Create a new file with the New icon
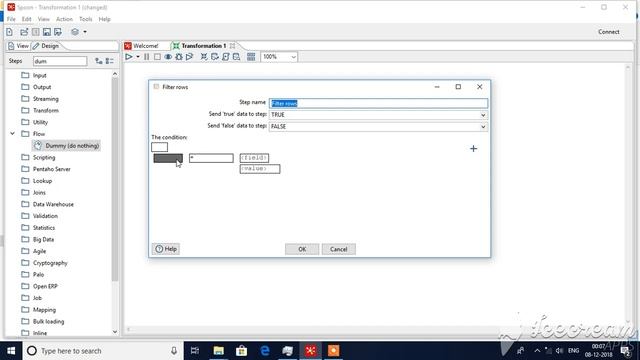Image resolution: width=640 pixels, height=360 pixels. 9,32
